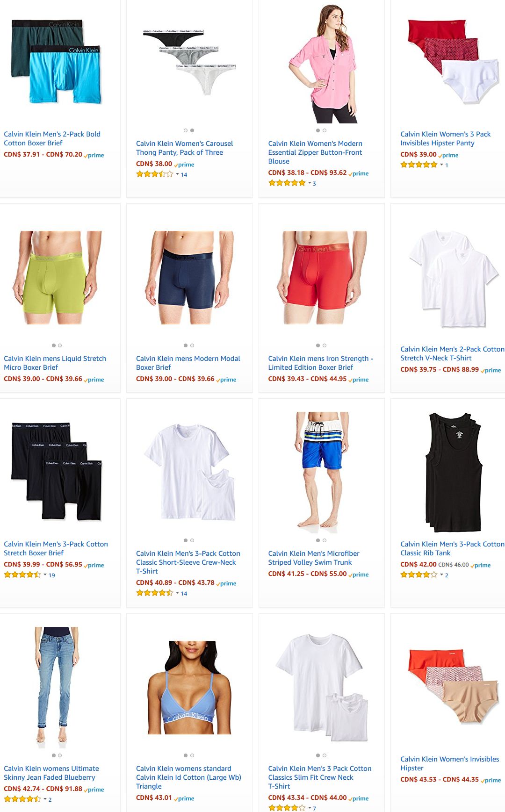
Task: Expand rating breakdown arrow for Carousel Thong Panty
Action: (x=178, y=174)
